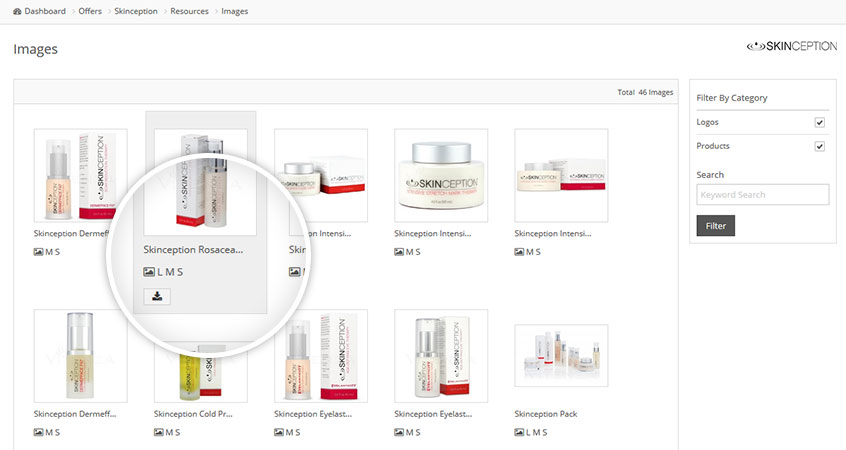Screen dimensions: 846x450
Task: Click 'Skinception Cold Pr...' title text
Action: click(193, 414)
